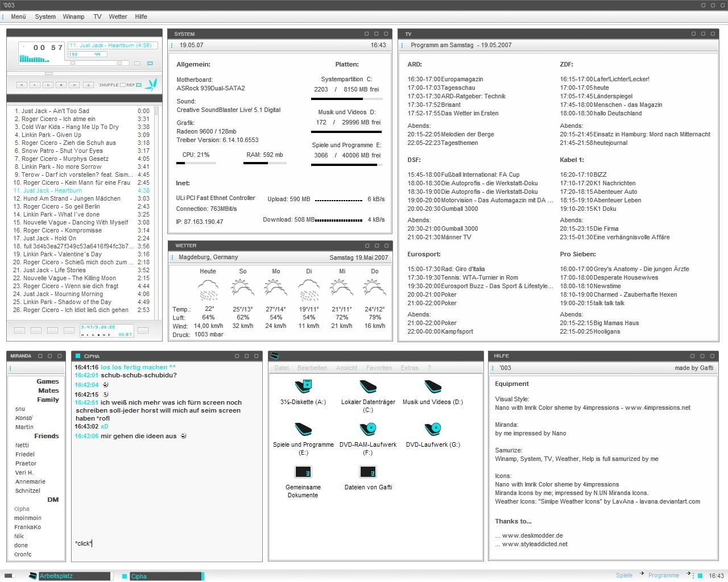Screen dimensions: 728x582
Task: Open Extras menu in explorer
Action: 409,368
